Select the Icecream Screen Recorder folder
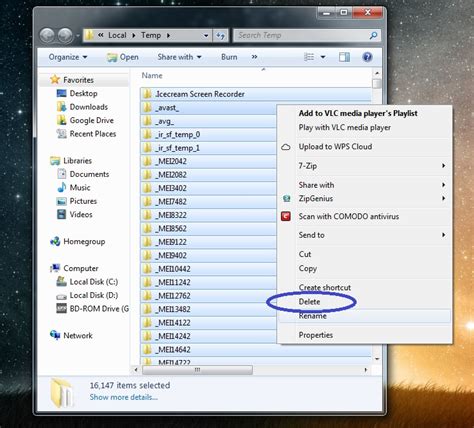The width and height of the screenshot is (474, 428). point(256,94)
